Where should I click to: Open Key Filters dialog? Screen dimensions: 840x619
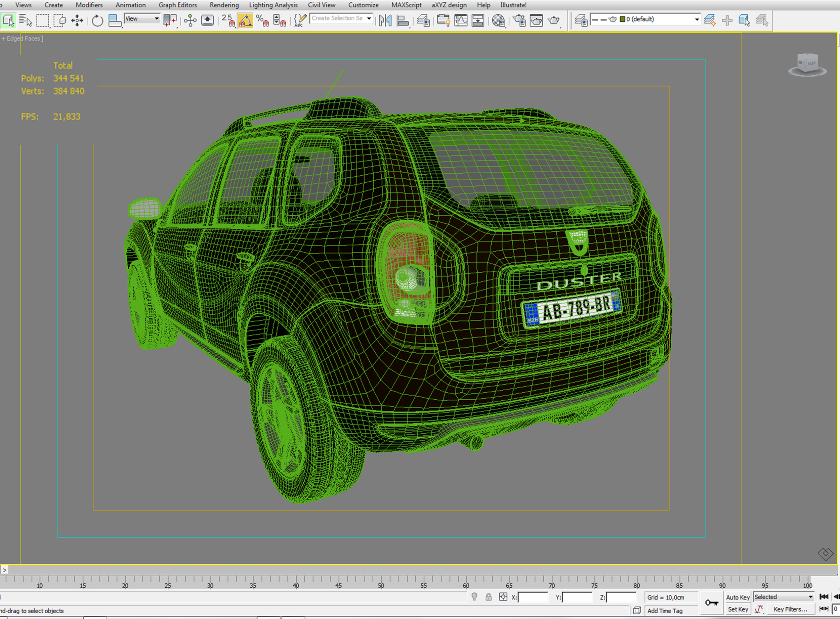click(x=790, y=609)
